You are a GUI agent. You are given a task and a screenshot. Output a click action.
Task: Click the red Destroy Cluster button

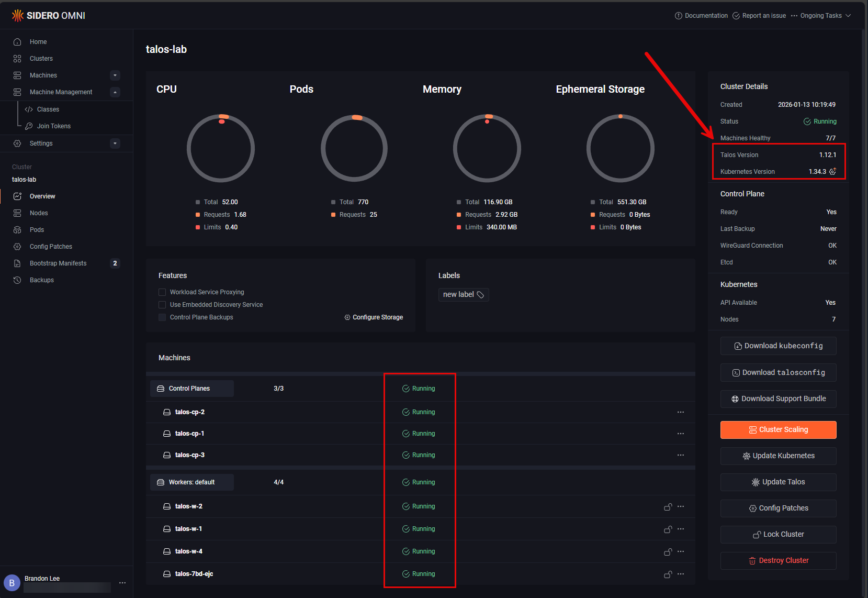[x=778, y=561]
